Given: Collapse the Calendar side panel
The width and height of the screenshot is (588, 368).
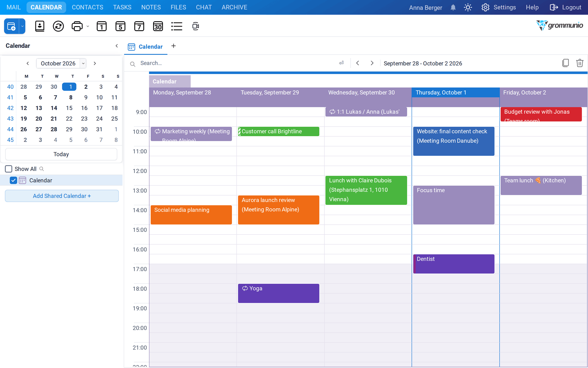Looking at the screenshot, I should pyautogui.click(x=117, y=46).
